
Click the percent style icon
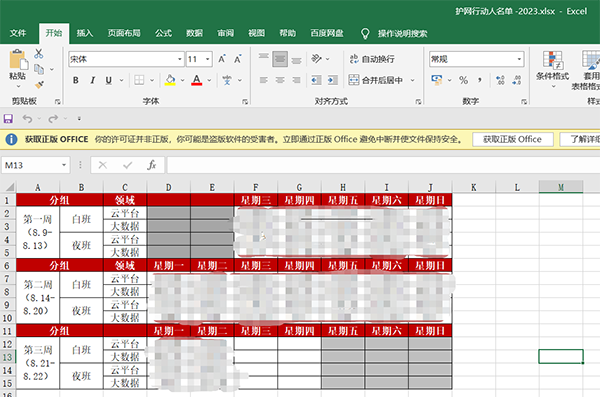tap(463, 80)
